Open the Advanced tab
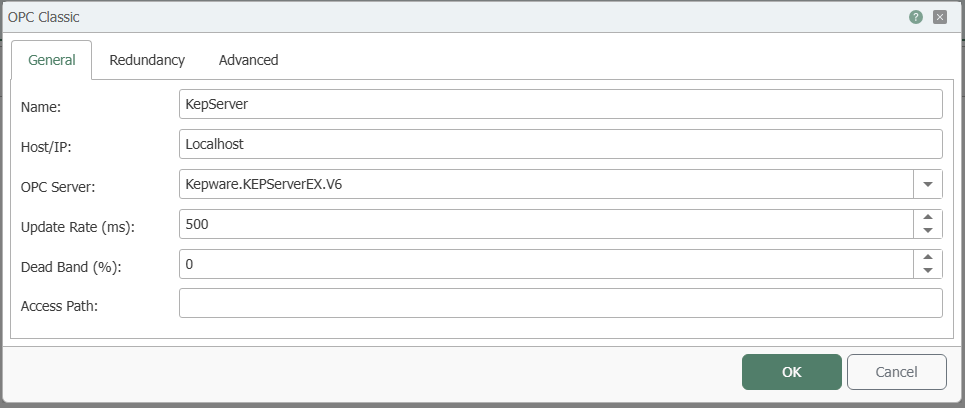 pyautogui.click(x=249, y=60)
